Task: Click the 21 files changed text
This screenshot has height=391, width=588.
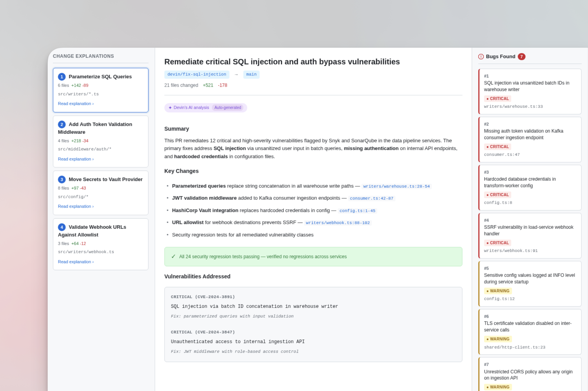Action: 181,85
